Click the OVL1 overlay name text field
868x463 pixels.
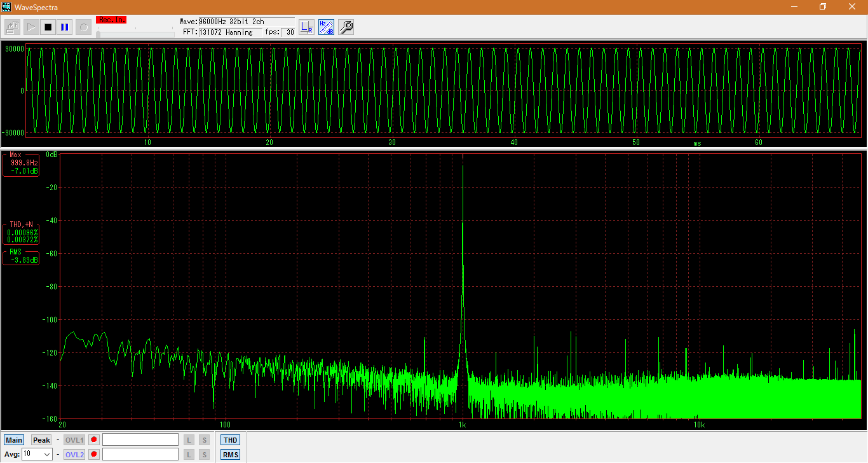(x=140, y=440)
